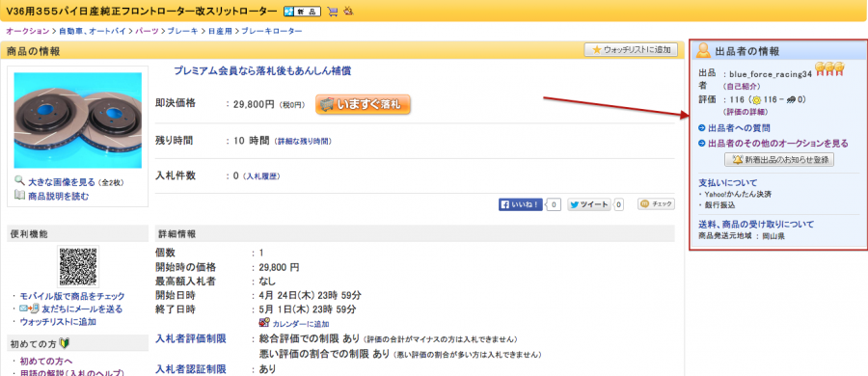Open the 日産用 breadcrumb link
The height and width of the screenshot is (376, 868).
(x=220, y=31)
